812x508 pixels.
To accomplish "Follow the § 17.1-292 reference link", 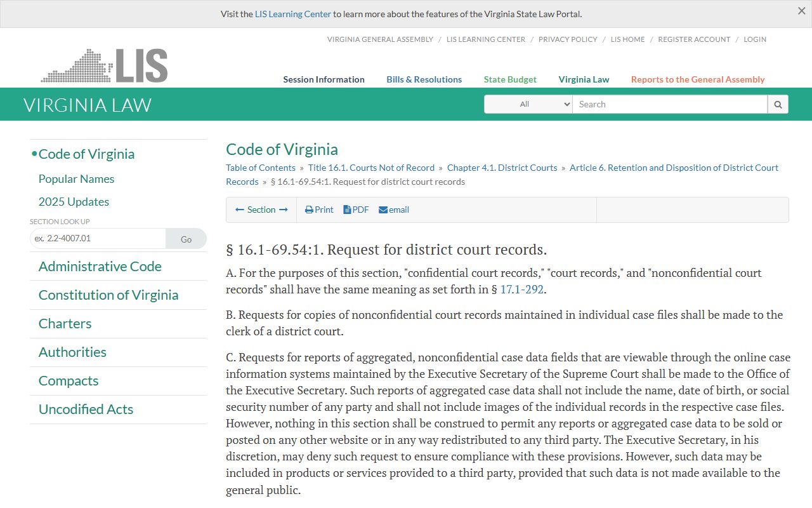I will pyautogui.click(x=523, y=290).
